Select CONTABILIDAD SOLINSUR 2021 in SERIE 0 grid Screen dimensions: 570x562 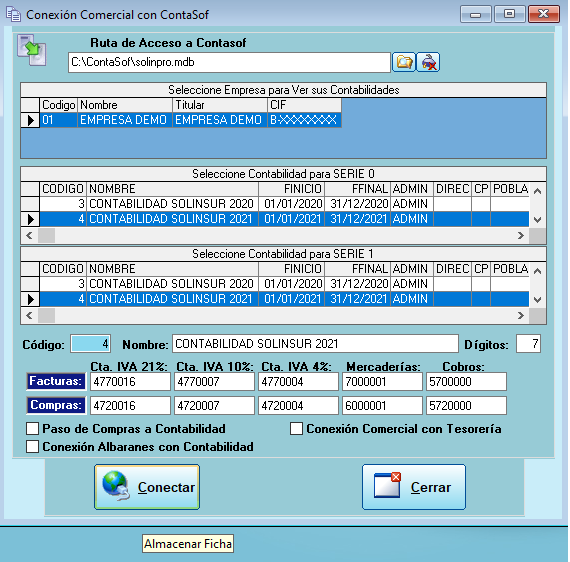click(172, 219)
